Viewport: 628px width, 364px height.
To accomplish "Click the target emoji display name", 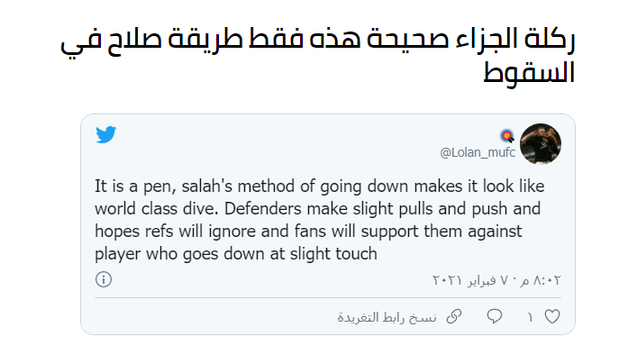I will click(507, 136).
